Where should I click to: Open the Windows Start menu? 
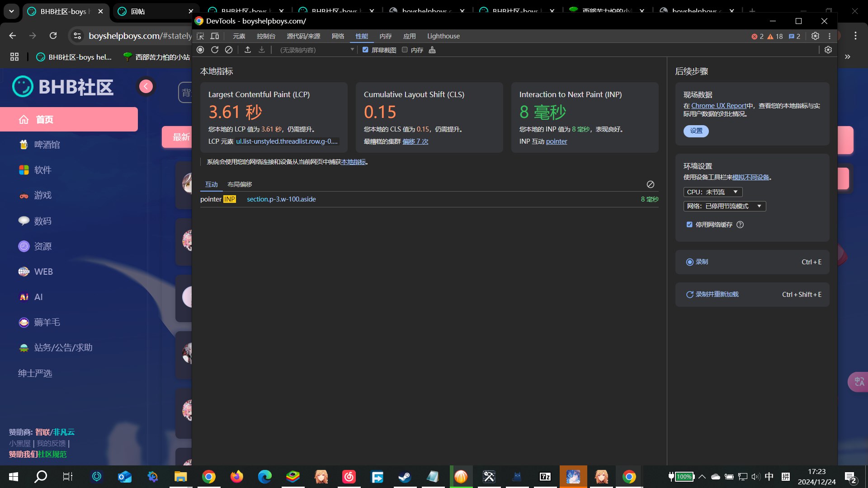click(x=14, y=477)
